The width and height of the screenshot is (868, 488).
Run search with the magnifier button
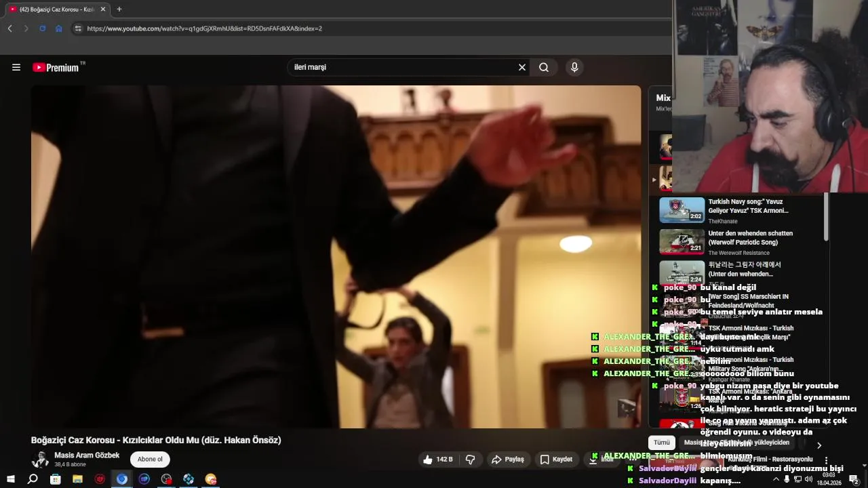click(x=544, y=67)
